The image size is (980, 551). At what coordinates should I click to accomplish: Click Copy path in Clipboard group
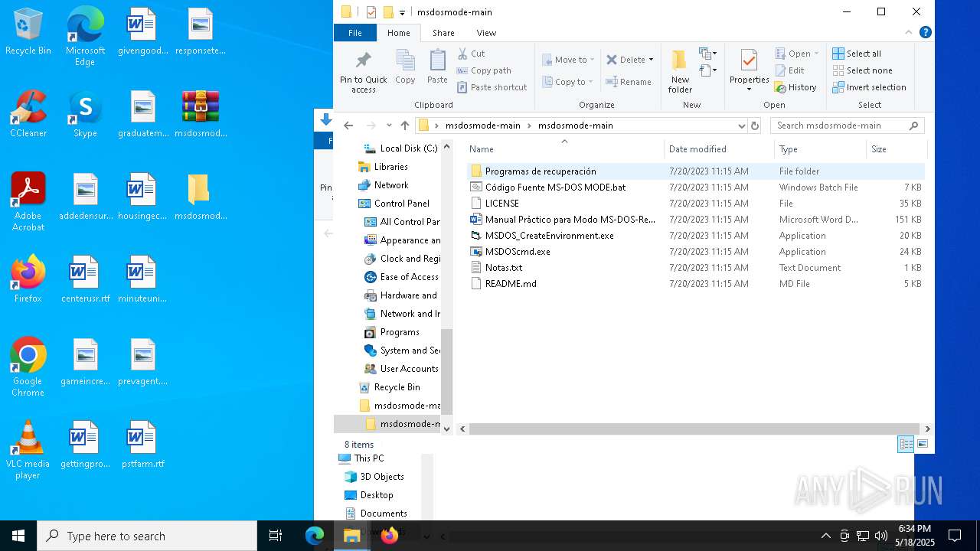pos(484,70)
